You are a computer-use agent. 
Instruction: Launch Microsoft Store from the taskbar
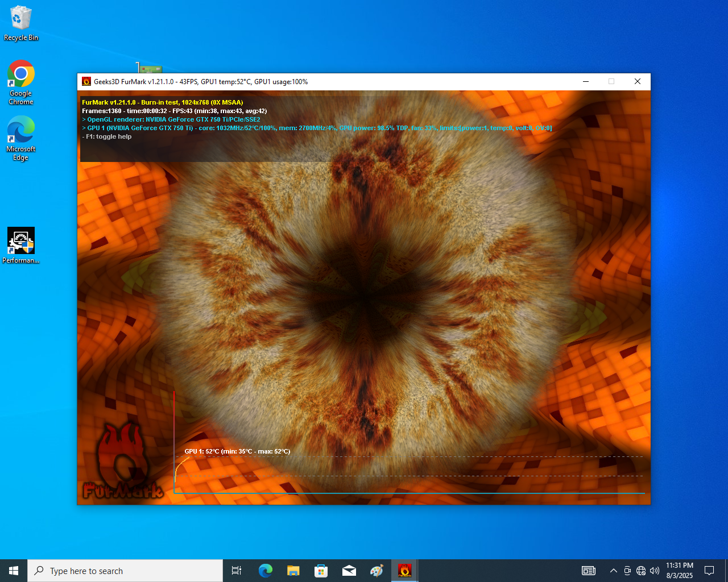pos(321,571)
